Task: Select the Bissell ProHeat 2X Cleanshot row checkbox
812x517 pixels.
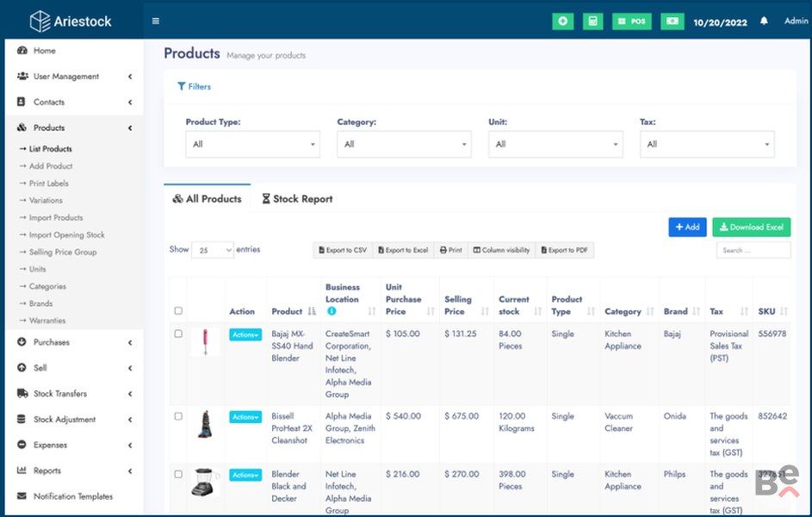Action: 178,416
